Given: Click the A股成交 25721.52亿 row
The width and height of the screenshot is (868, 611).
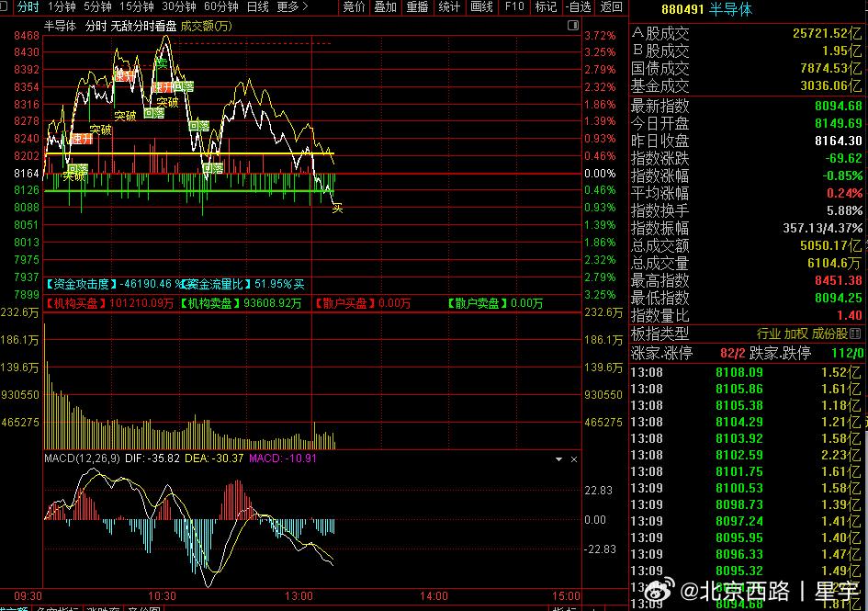Looking at the screenshot, I should click(747, 34).
